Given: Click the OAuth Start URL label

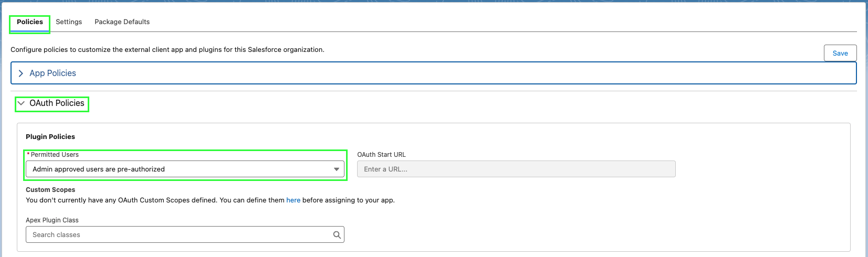Looking at the screenshot, I should pos(381,155).
